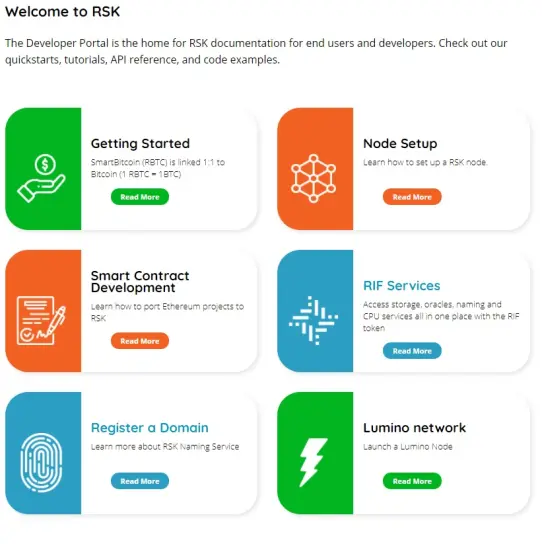Open Read More under Lumino network
This screenshot has width=542, height=544.
pos(412,481)
